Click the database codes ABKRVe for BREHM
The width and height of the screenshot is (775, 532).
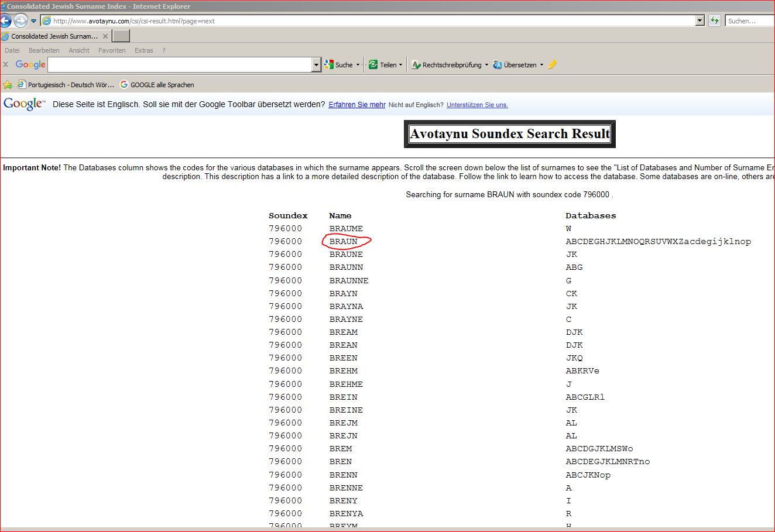(582, 370)
